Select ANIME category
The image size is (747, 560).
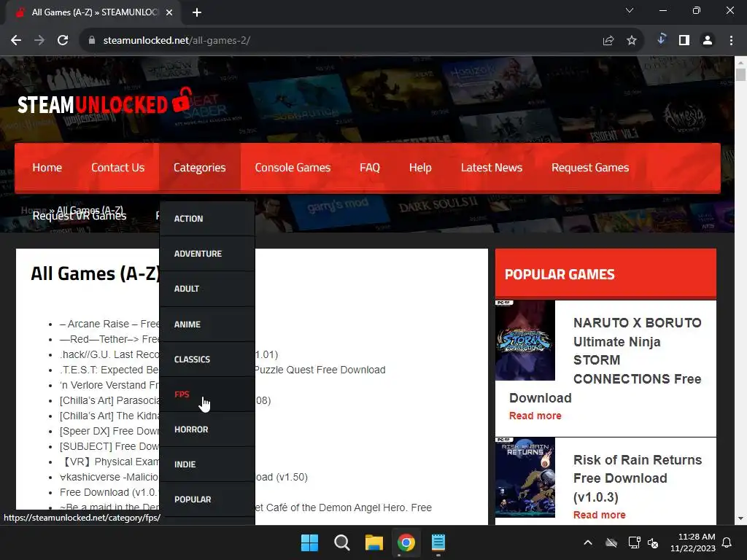pyautogui.click(x=207, y=324)
